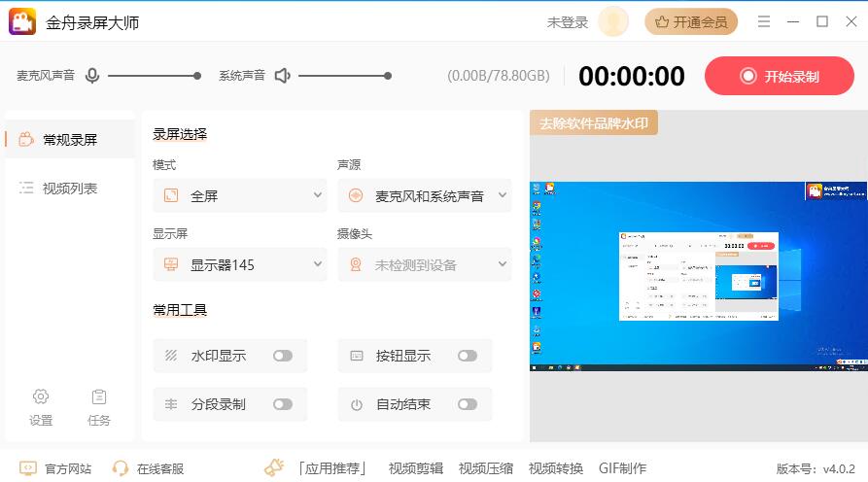This screenshot has width=868, height=482.
Task: Select the 常规录屏 sidebar tab
Action: click(69, 140)
